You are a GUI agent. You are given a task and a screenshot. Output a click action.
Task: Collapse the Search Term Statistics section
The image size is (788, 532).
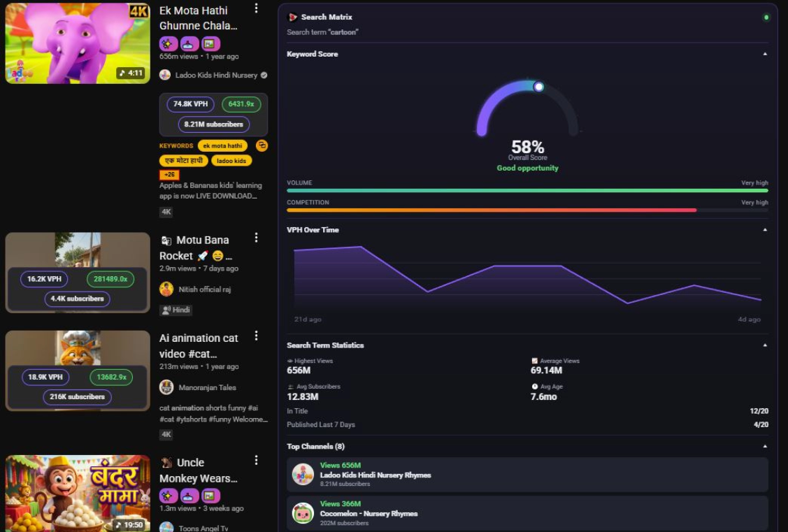pos(765,345)
